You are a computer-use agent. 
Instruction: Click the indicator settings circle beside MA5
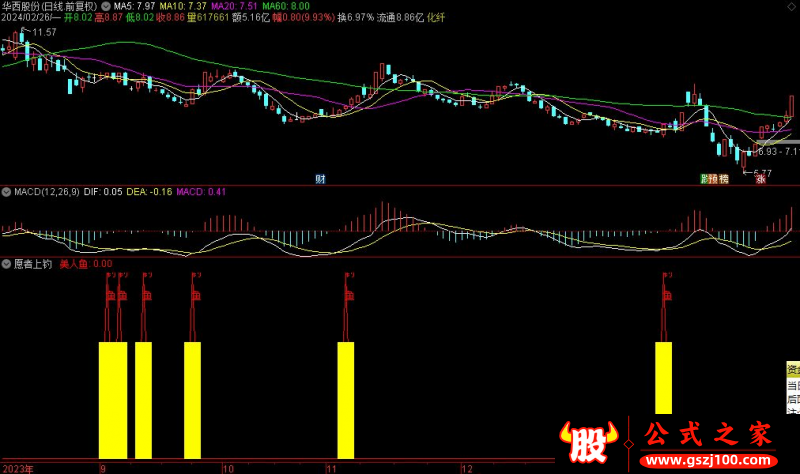pyautogui.click(x=106, y=6)
